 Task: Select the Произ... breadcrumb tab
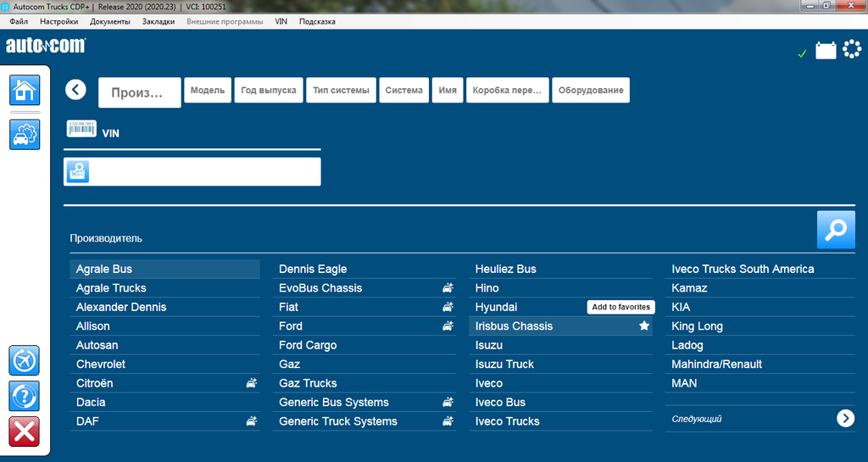click(x=140, y=92)
